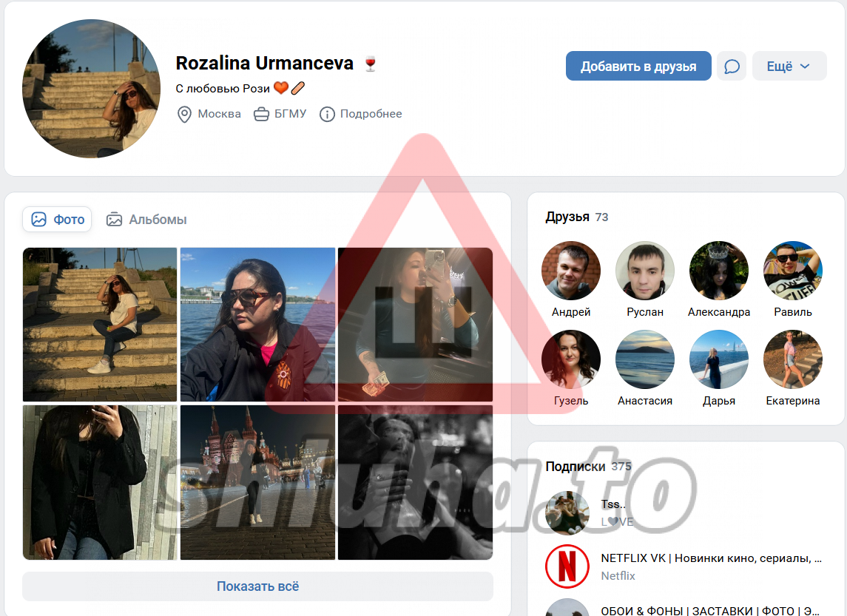Click Добавить в друзья button
Viewport: 847px width, 616px height.
click(638, 67)
